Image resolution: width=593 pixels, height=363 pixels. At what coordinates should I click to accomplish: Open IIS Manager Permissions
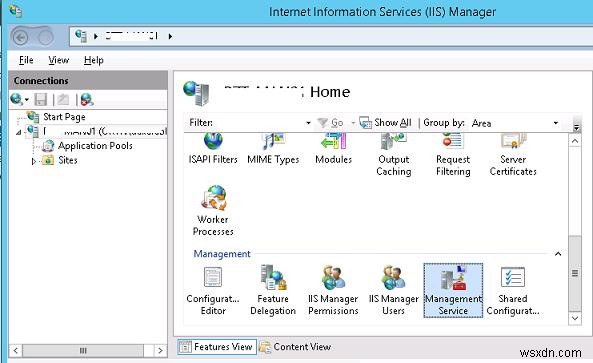point(333,290)
